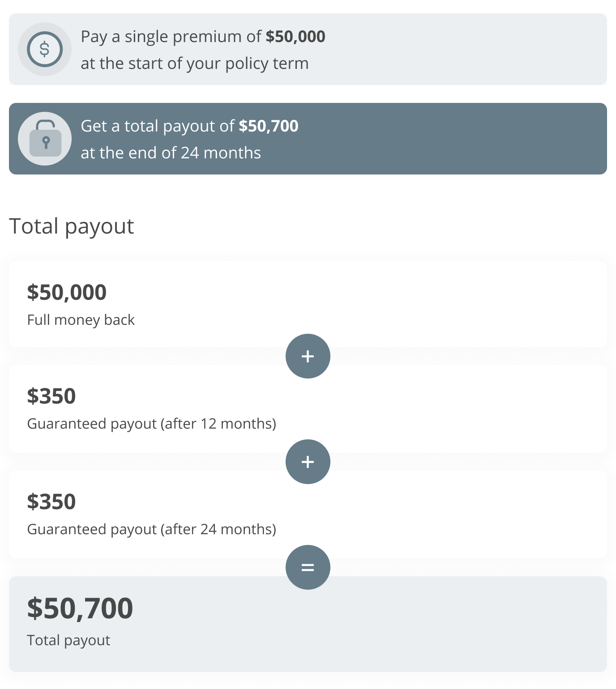Click the Full money back label
This screenshot has height=689, width=616.
81,319
